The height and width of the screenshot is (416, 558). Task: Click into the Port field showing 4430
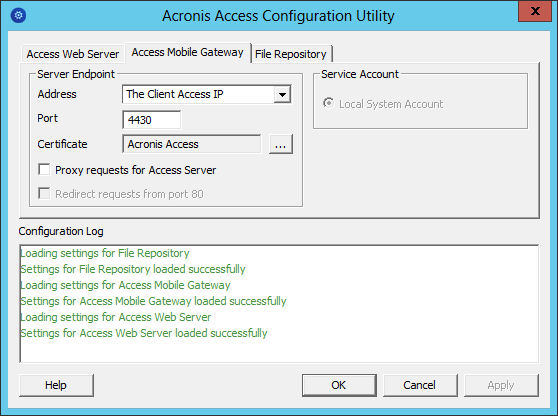tap(152, 120)
